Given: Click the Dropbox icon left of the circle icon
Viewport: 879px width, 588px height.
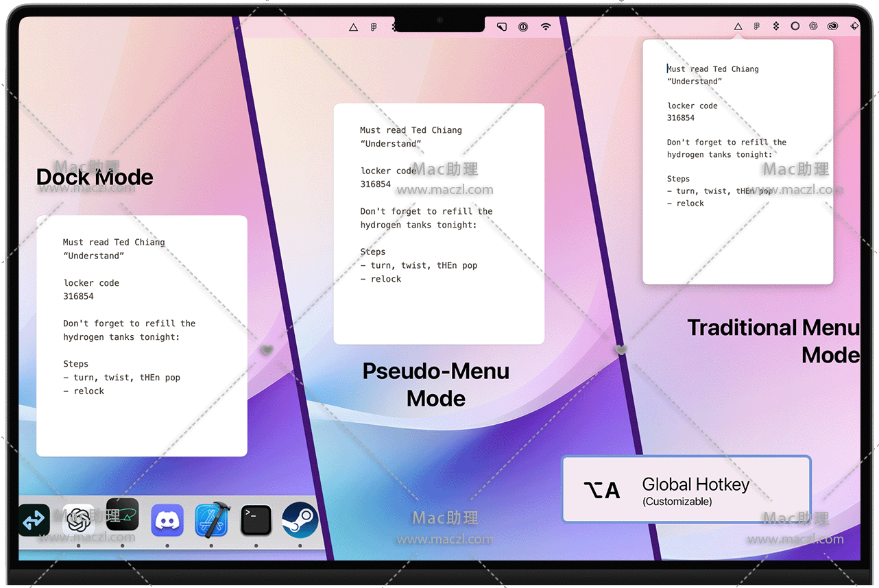Looking at the screenshot, I should tap(776, 27).
